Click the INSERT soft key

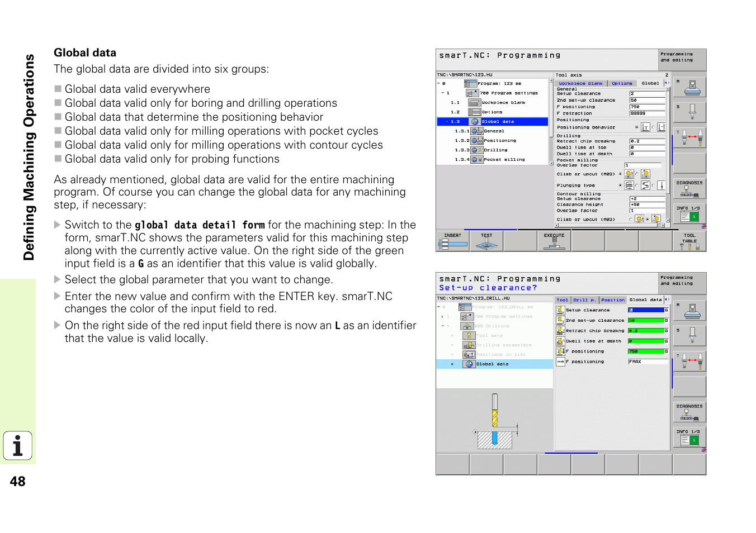click(x=452, y=241)
